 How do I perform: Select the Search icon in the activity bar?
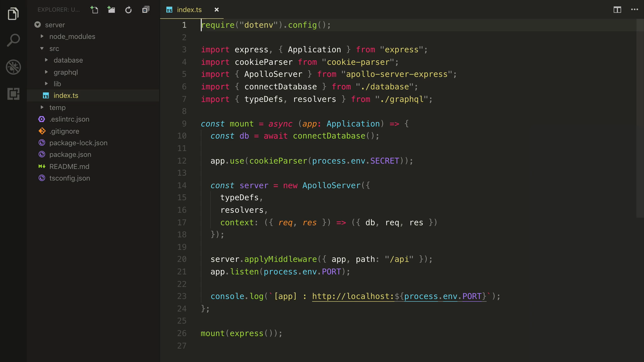tap(13, 40)
